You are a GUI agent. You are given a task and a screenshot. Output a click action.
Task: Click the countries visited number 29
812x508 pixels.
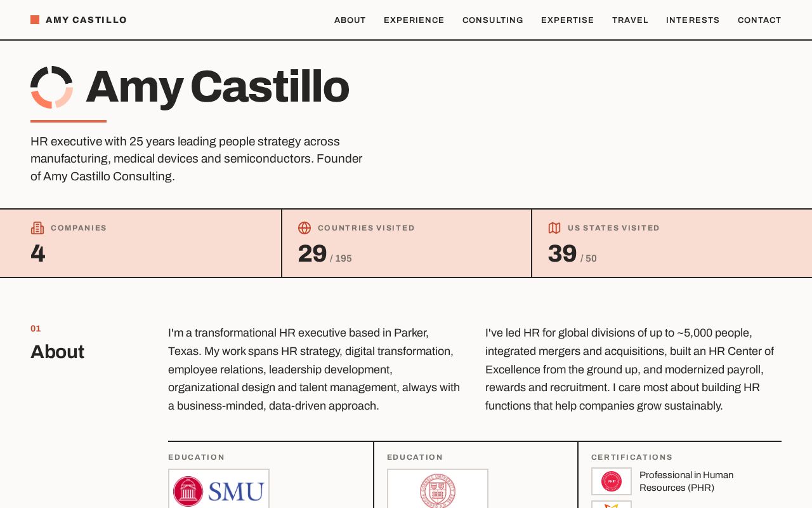[312, 254]
